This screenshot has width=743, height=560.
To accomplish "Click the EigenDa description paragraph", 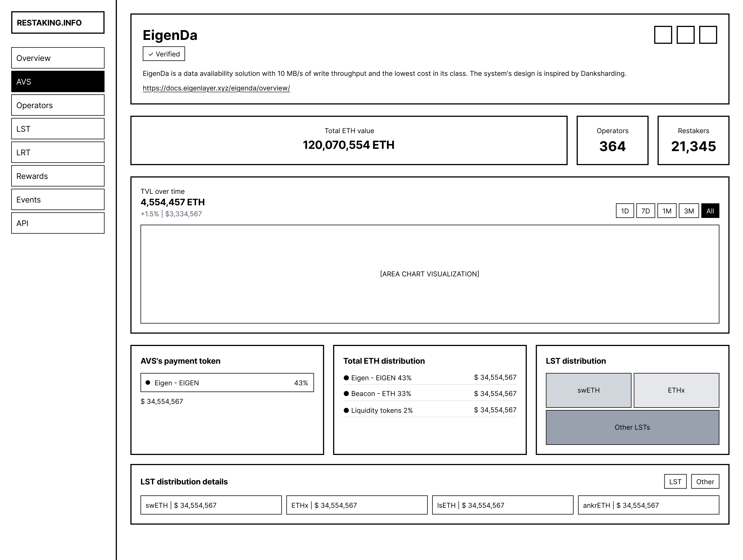I will [x=385, y=74].
